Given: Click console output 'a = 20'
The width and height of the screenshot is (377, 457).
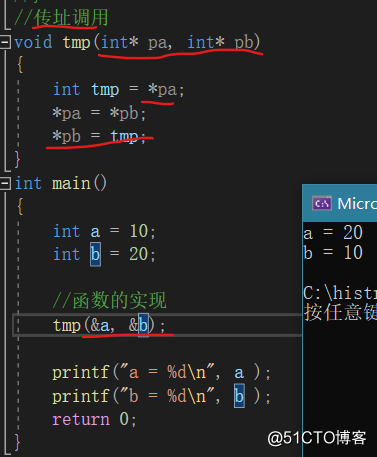Looking at the screenshot, I should coord(333,233).
